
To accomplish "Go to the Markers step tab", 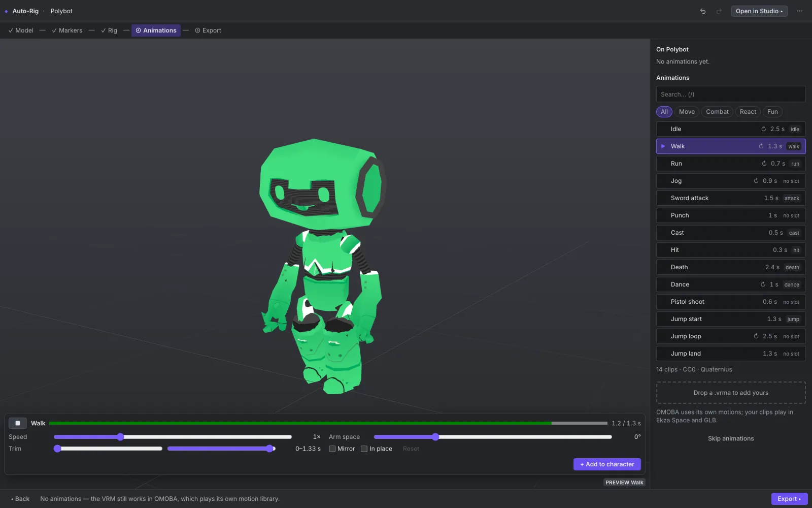I will 67,30.
